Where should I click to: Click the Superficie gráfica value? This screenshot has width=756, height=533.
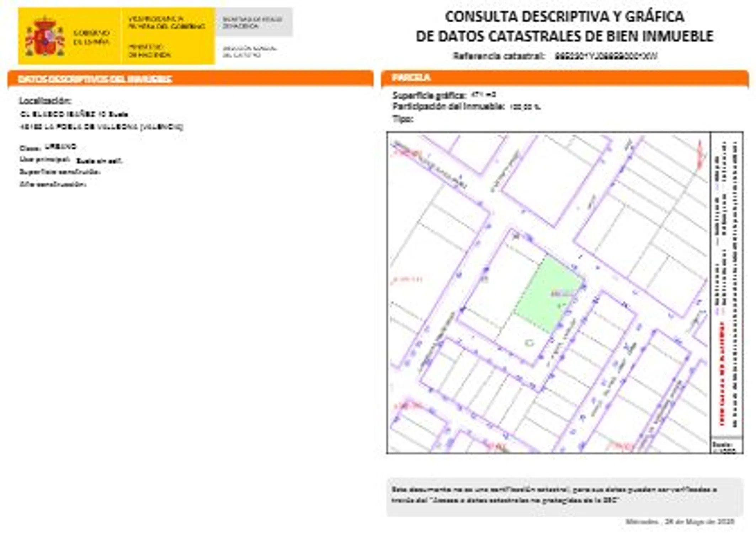click(483, 95)
